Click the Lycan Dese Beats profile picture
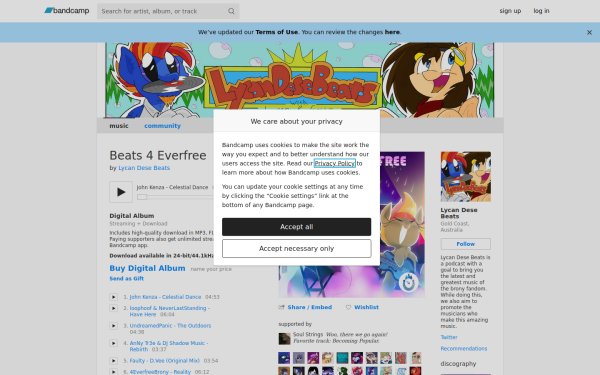 click(466, 176)
